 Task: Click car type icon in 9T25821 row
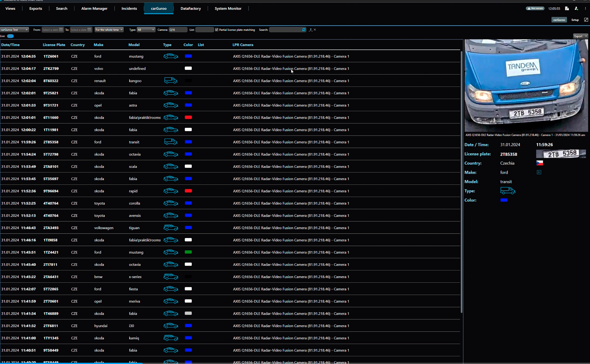(170, 93)
